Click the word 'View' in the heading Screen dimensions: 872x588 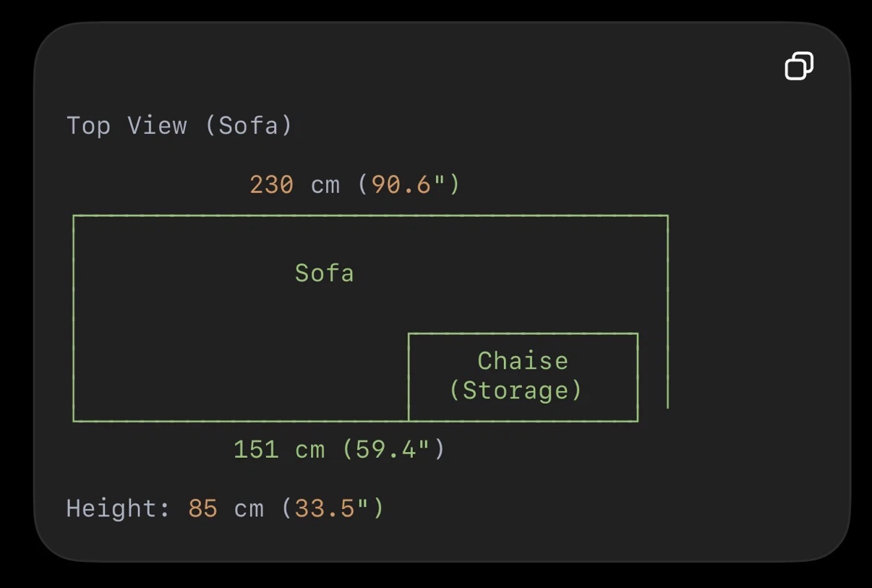(x=157, y=126)
